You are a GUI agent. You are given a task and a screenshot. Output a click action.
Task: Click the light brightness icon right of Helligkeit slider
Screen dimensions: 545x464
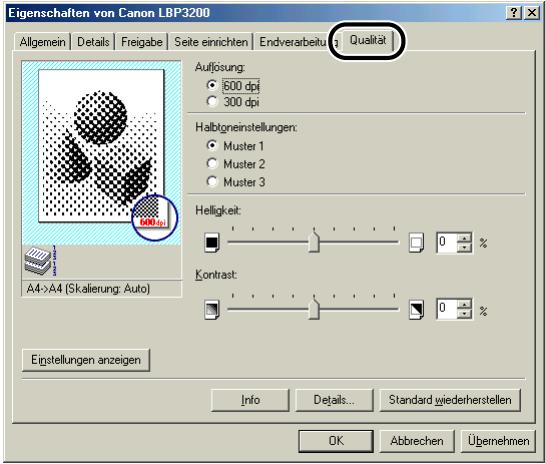tap(416, 242)
